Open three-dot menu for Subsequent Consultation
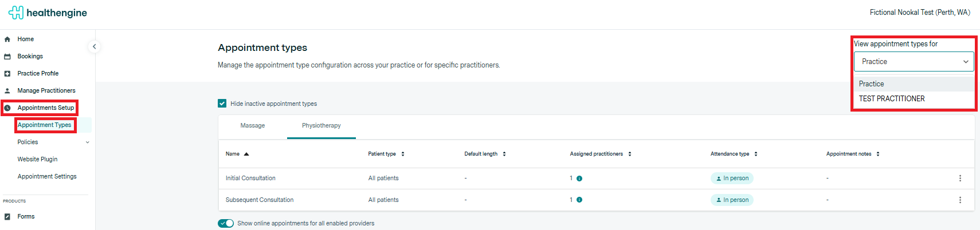 tap(960, 200)
